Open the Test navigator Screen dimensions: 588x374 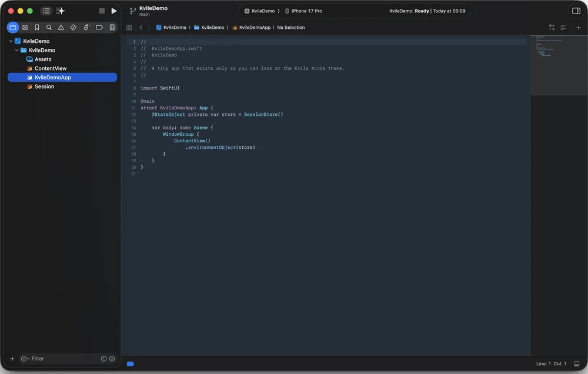pyautogui.click(x=73, y=28)
